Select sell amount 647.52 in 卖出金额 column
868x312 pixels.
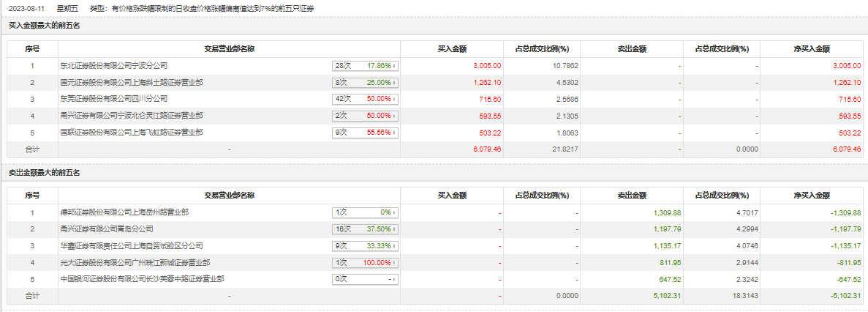671,279
